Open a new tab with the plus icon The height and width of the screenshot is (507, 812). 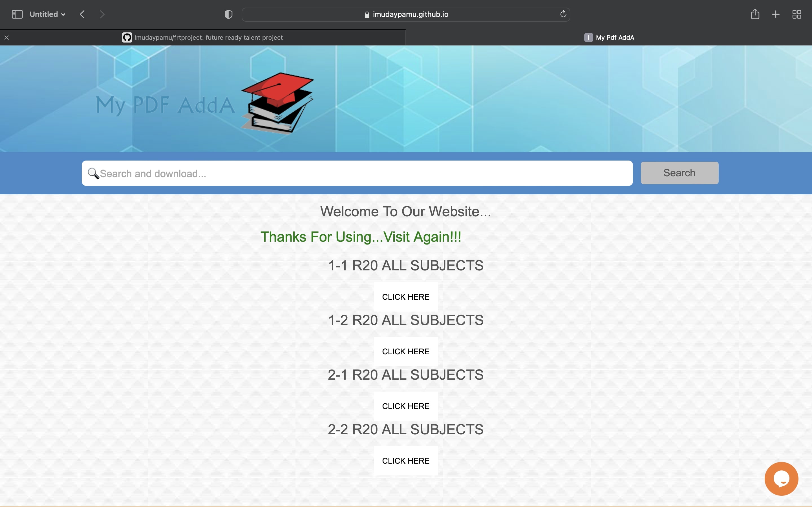776,14
